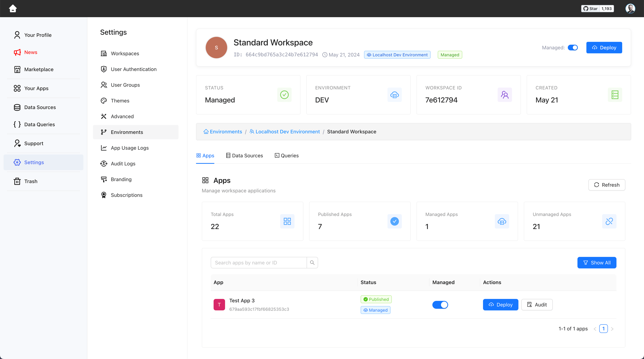Click the home icon in top bar

coord(13,9)
